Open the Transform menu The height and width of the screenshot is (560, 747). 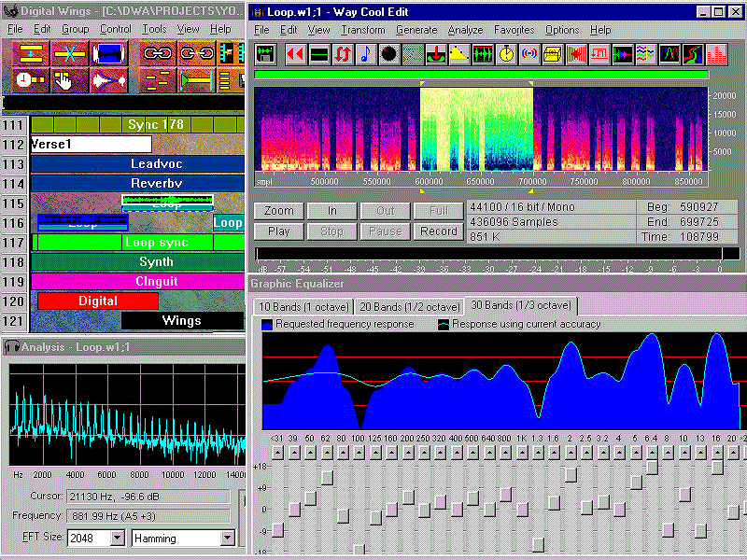pos(362,30)
